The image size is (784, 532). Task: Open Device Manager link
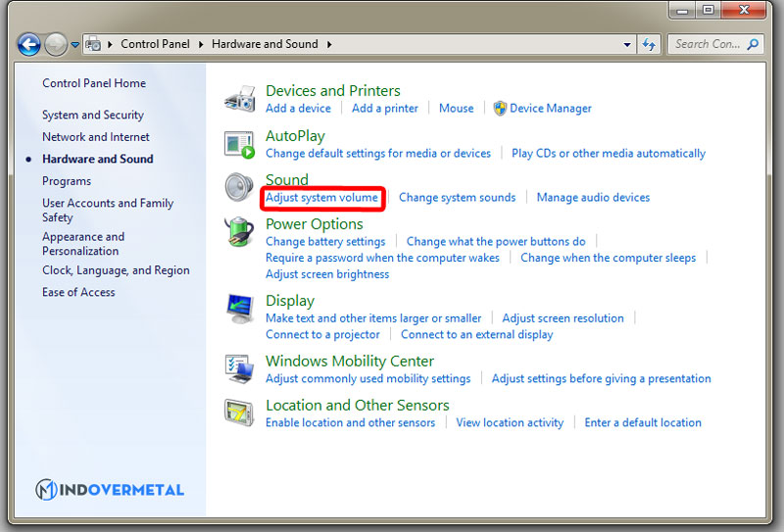pyautogui.click(x=551, y=108)
